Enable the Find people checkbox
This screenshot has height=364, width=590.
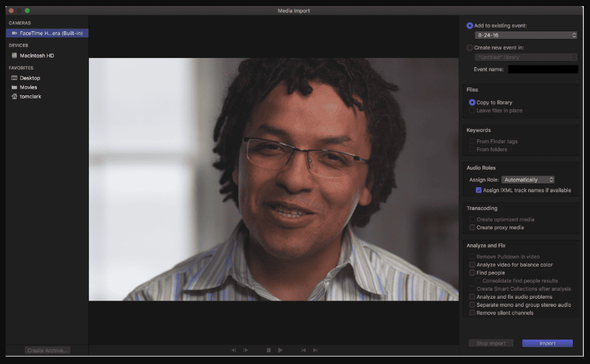coord(472,273)
